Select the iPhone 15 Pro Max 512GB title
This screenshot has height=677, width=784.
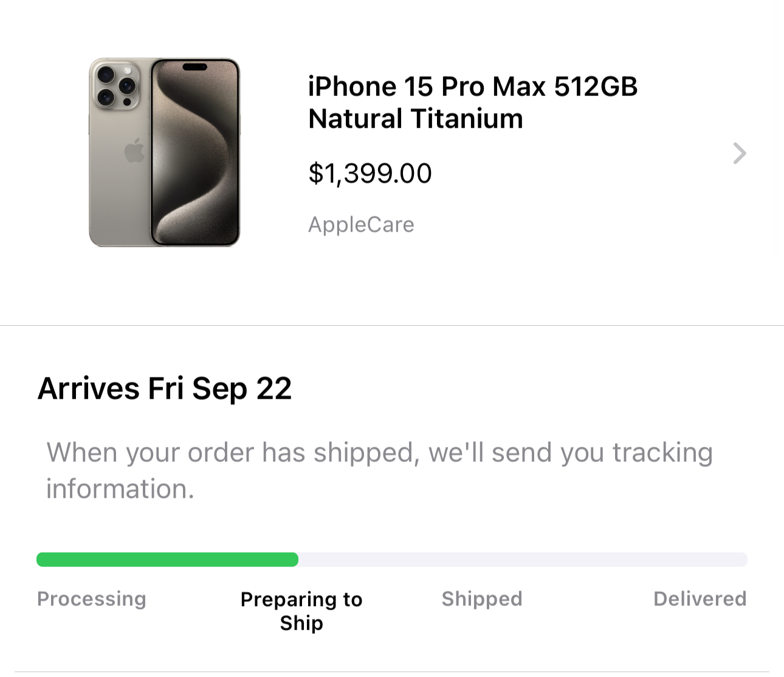473,86
